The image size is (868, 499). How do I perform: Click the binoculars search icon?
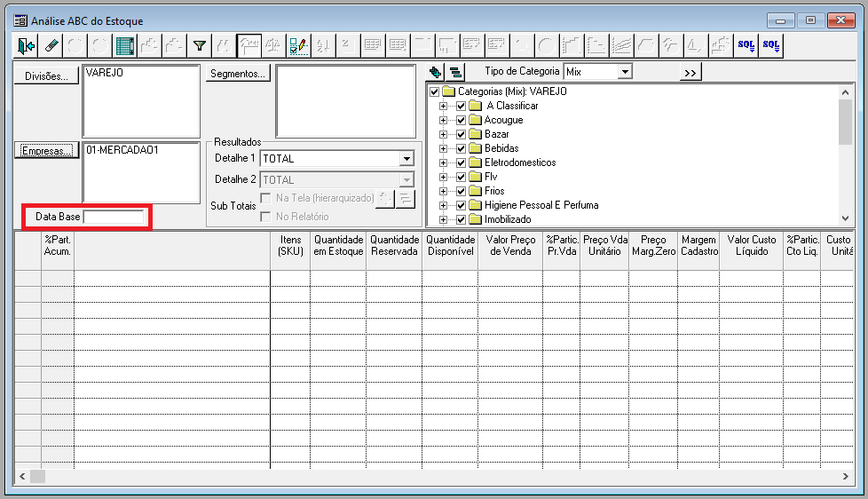coord(224,45)
